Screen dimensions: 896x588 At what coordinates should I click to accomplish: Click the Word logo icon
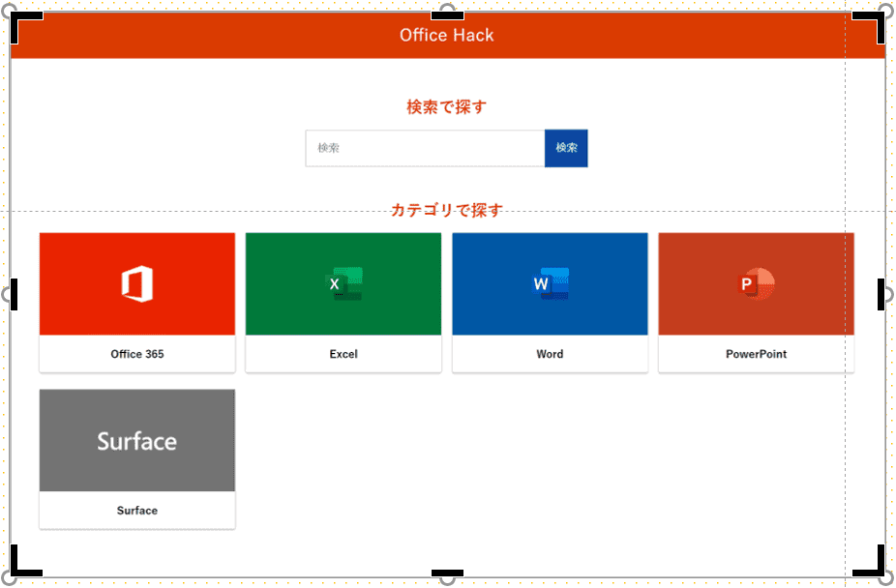550,283
